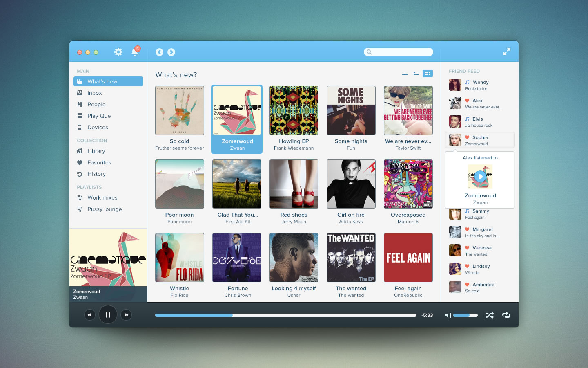The image size is (588, 368).
Task: Select Sophia's feed entry
Action: click(x=480, y=140)
